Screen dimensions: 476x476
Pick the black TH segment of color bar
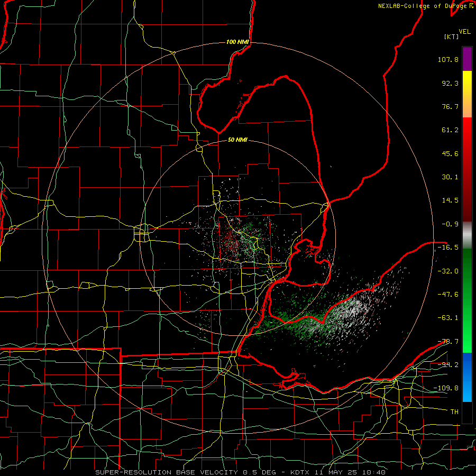click(x=467, y=412)
